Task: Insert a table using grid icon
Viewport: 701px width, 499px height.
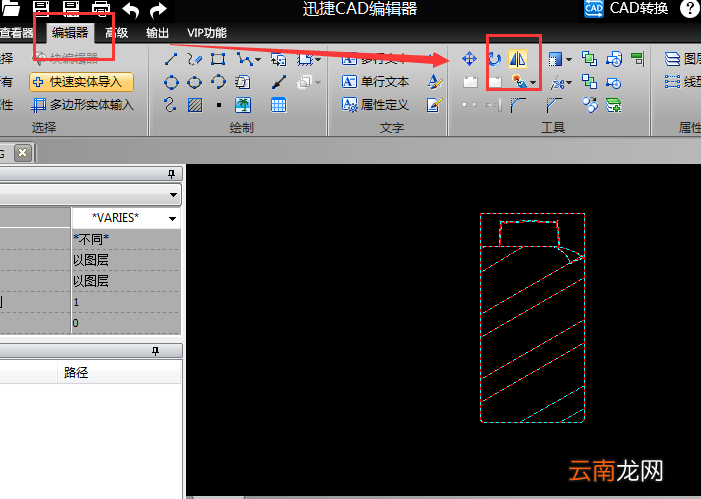Action: coord(279,105)
